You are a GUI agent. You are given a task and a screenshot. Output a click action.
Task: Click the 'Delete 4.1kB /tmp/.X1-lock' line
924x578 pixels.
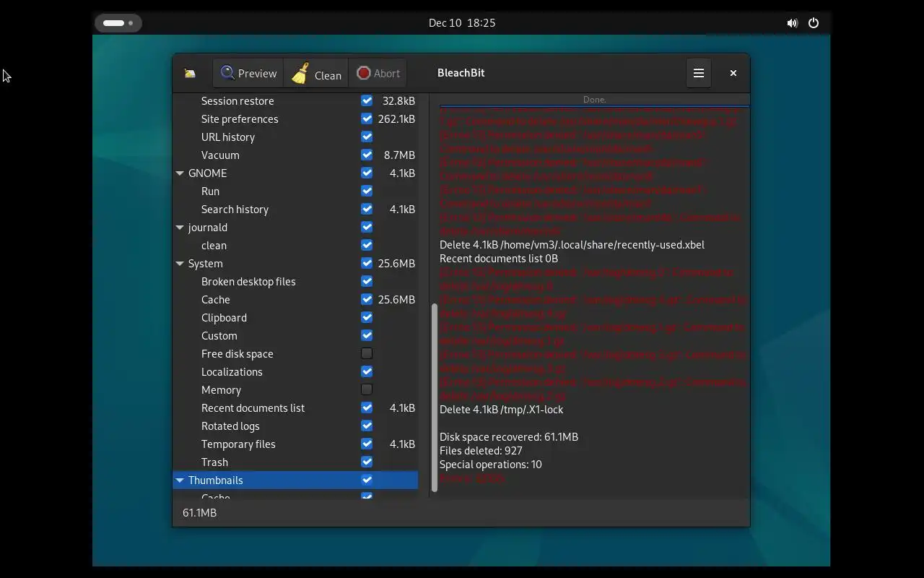pyautogui.click(x=502, y=409)
